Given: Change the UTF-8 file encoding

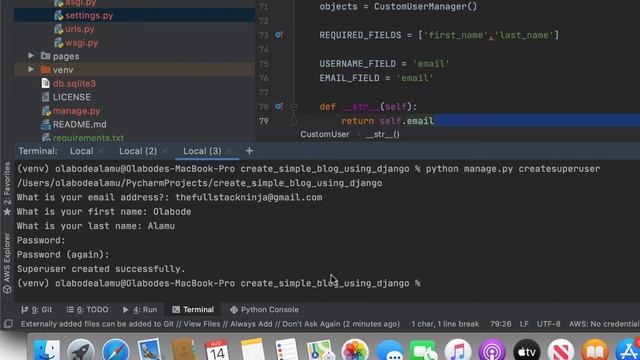Looking at the screenshot, I should [x=549, y=324].
